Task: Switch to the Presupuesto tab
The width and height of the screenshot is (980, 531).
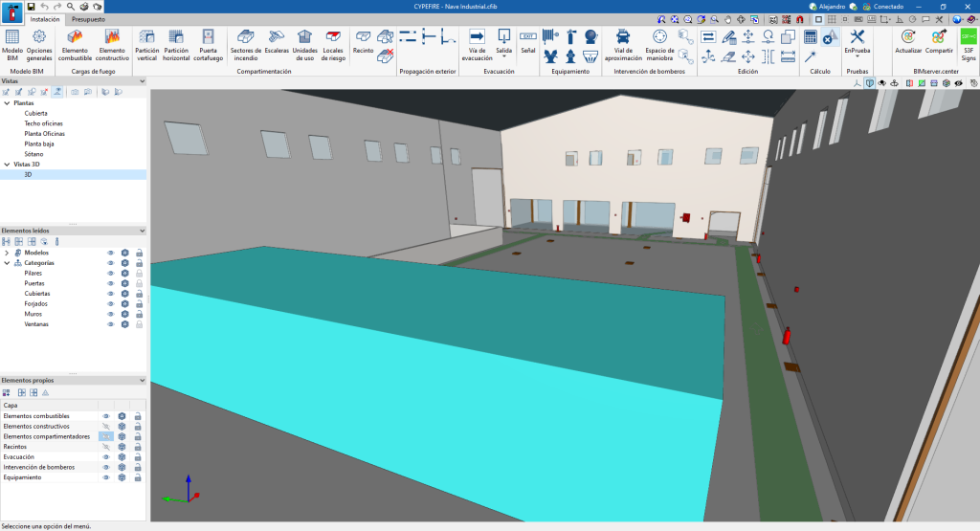Action: coord(88,19)
